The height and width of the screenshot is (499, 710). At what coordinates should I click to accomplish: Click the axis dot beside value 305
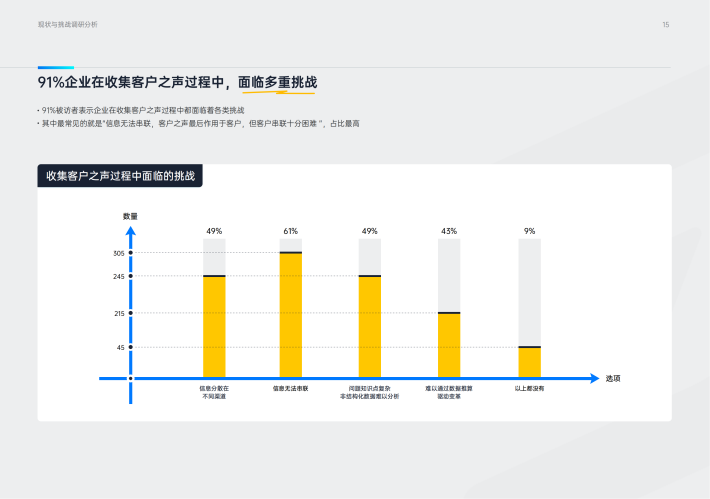tap(130, 253)
